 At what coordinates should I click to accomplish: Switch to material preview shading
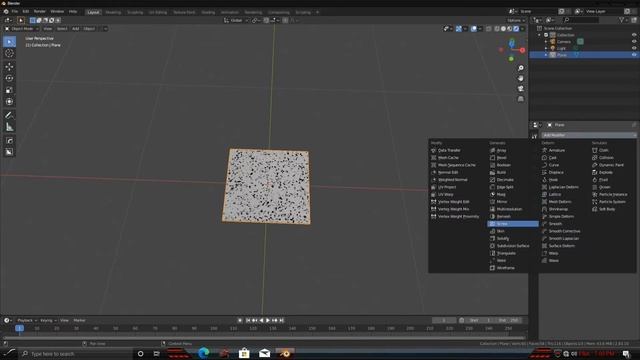(x=510, y=29)
